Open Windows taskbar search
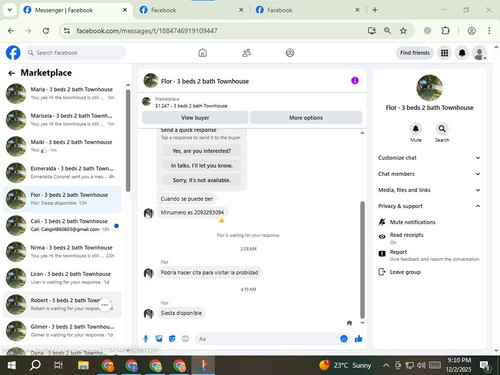The height and width of the screenshot is (375, 500). point(35,365)
